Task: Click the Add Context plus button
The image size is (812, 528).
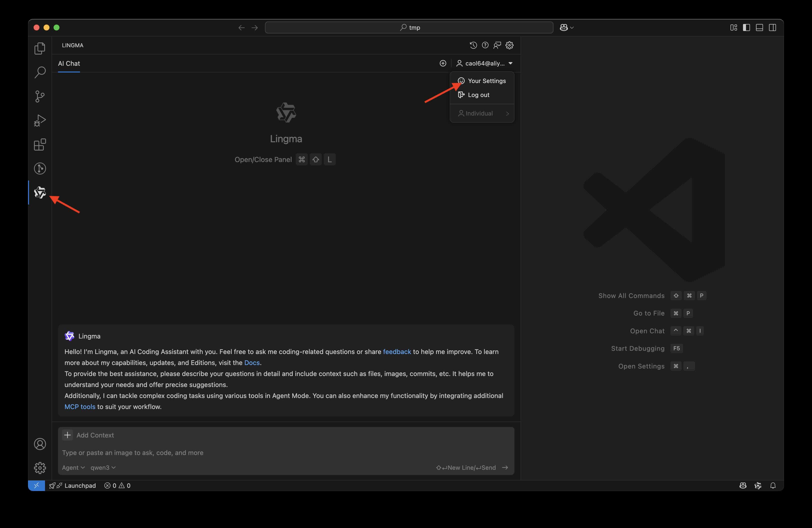Action: tap(67, 435)
